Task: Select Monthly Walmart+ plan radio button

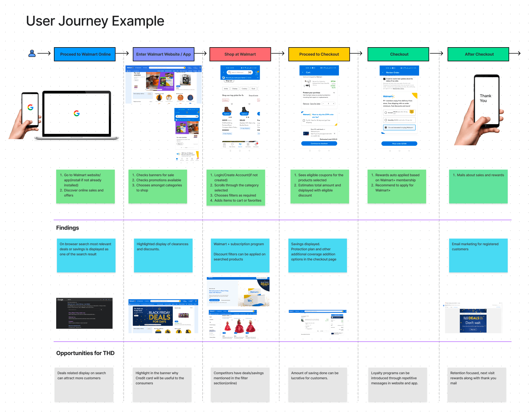Action: 386,120
